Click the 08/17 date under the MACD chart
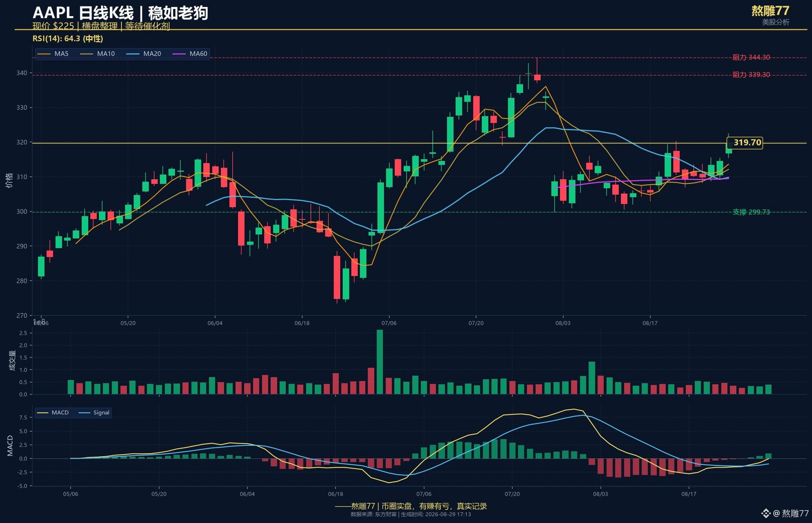Screen dimensions: 812x523 click(x=689, y=494)
